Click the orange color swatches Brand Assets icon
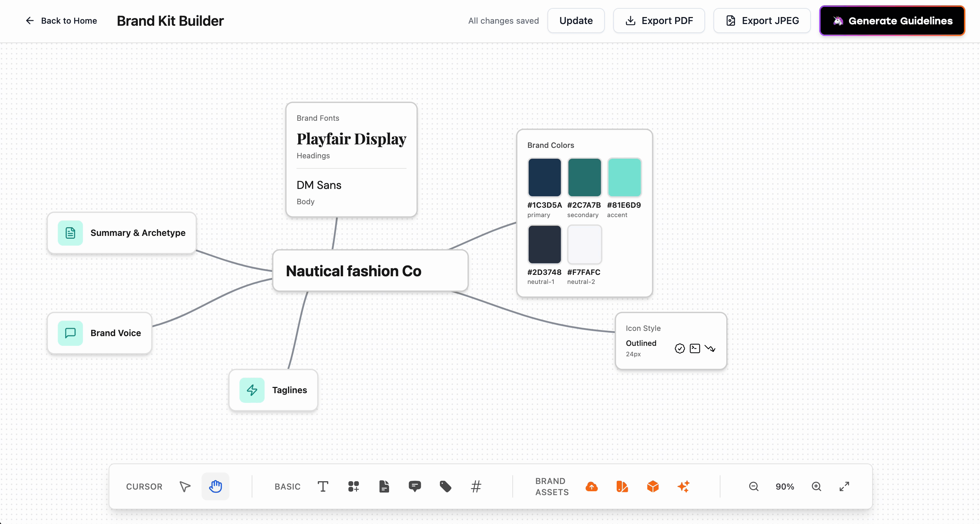The height and width of the screenshot is (524, 980). click(x=622, y=486)
